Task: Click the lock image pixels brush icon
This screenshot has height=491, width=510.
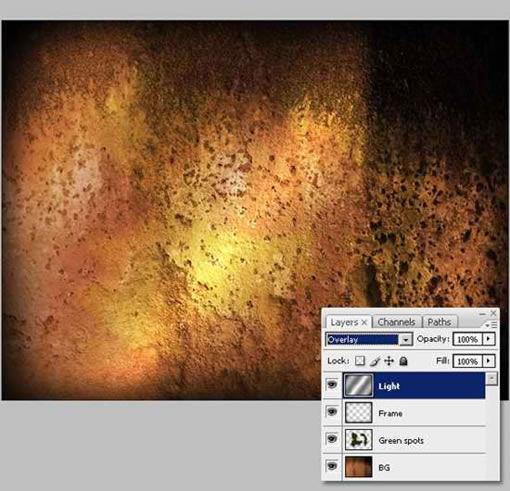Action: point(375,361)
